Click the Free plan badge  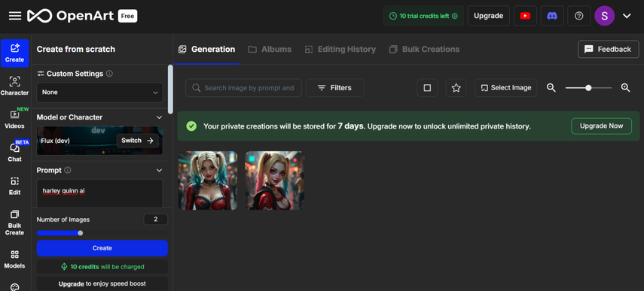pos(128,16)
